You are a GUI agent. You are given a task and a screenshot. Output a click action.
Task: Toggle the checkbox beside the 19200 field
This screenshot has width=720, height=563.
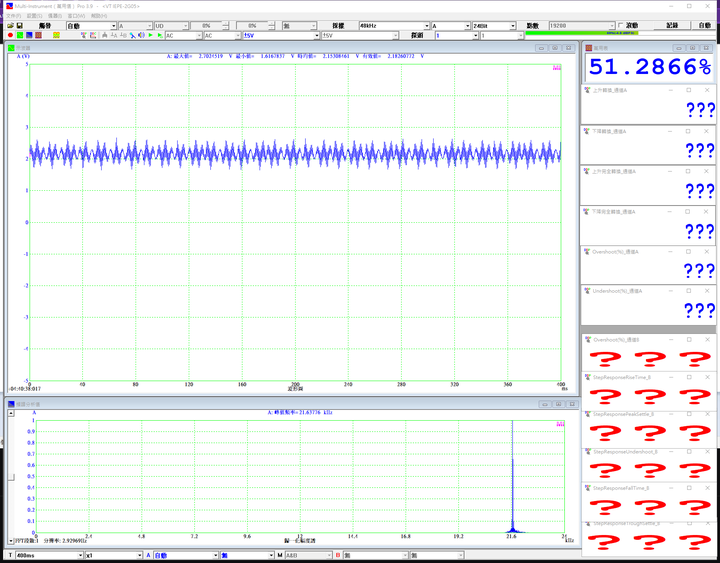pos(622,26)
